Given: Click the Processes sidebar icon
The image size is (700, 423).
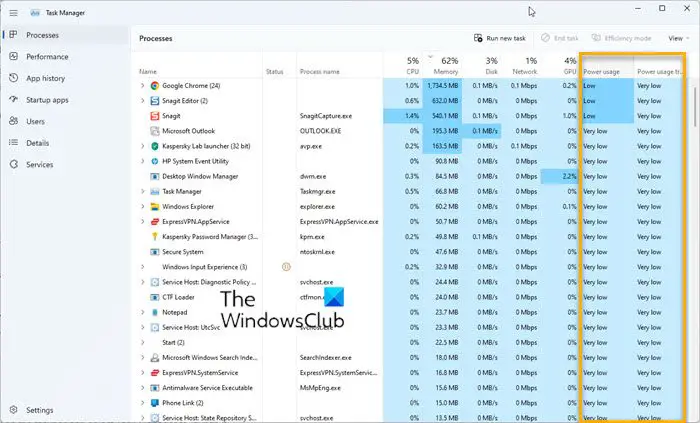Looking at the screenshot, I should [13, 35].
